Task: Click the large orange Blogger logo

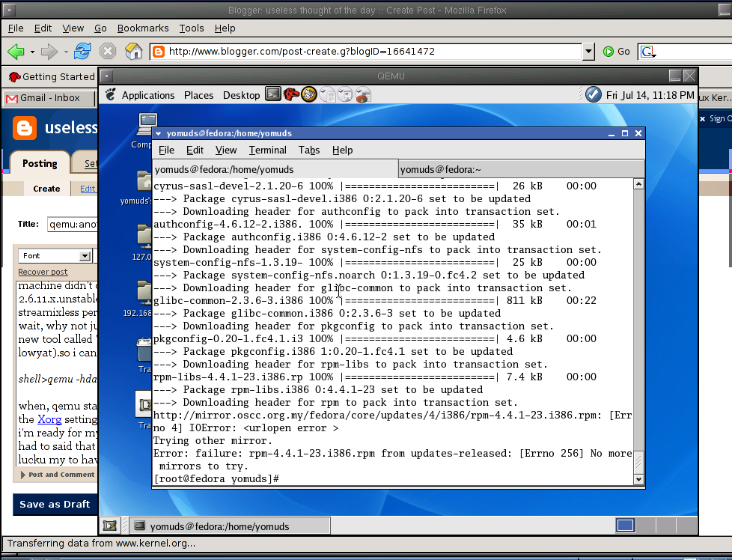Action: [25, 128]
